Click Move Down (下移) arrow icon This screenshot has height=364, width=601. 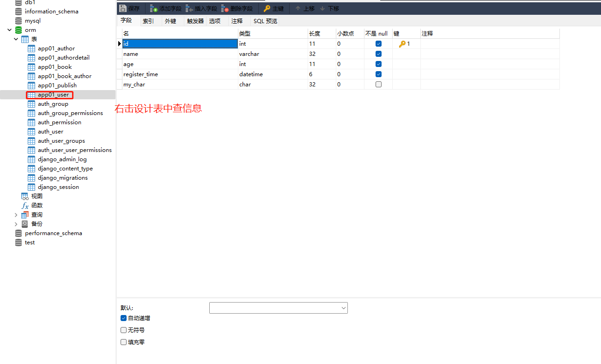click(322, 8)
